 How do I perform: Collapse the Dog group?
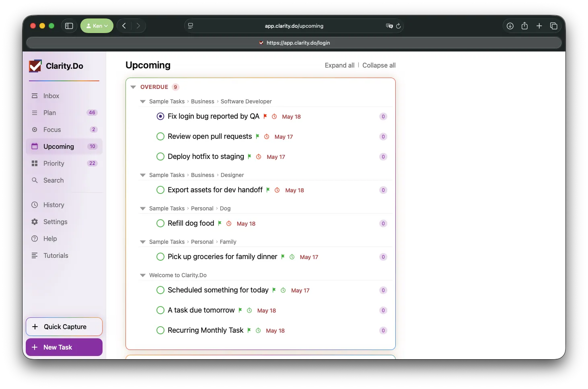click(x=142, y=208)
